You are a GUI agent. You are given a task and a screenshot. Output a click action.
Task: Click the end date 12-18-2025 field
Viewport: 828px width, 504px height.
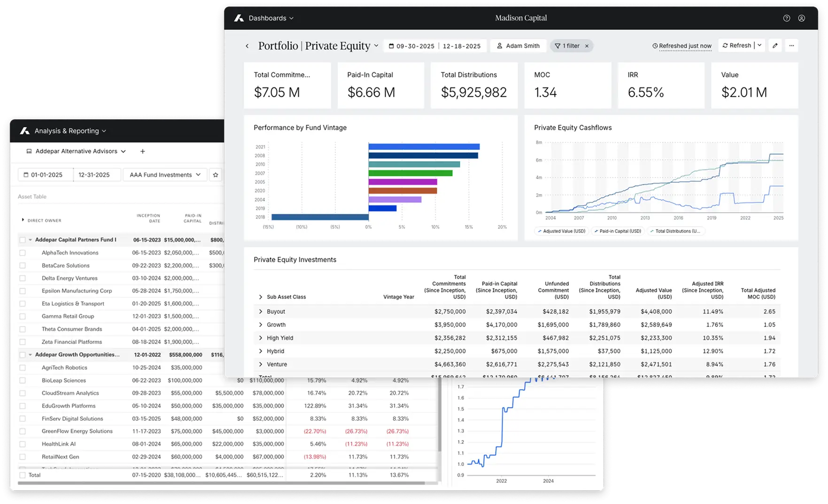coord(462,46)
